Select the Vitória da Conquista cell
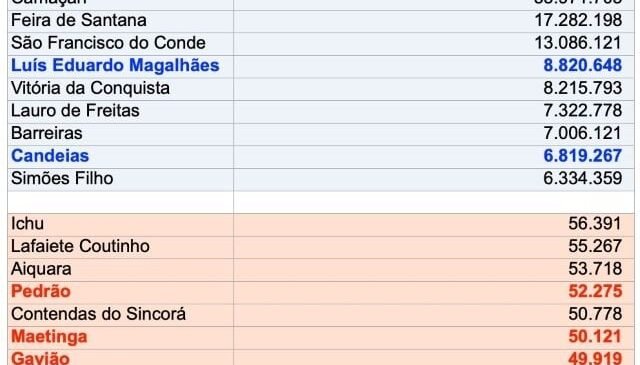640x365 pixels. click(x=120, y=89)
